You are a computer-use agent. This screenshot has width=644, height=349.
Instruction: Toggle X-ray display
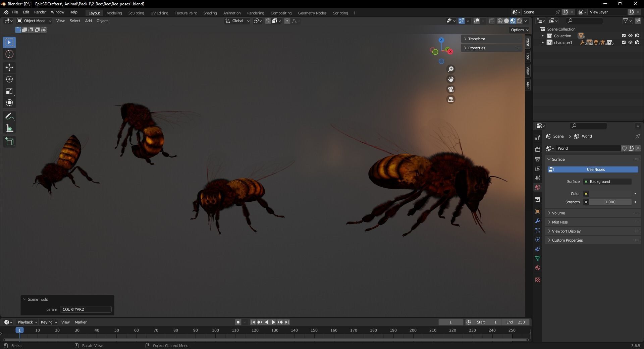tap(491, 21)
